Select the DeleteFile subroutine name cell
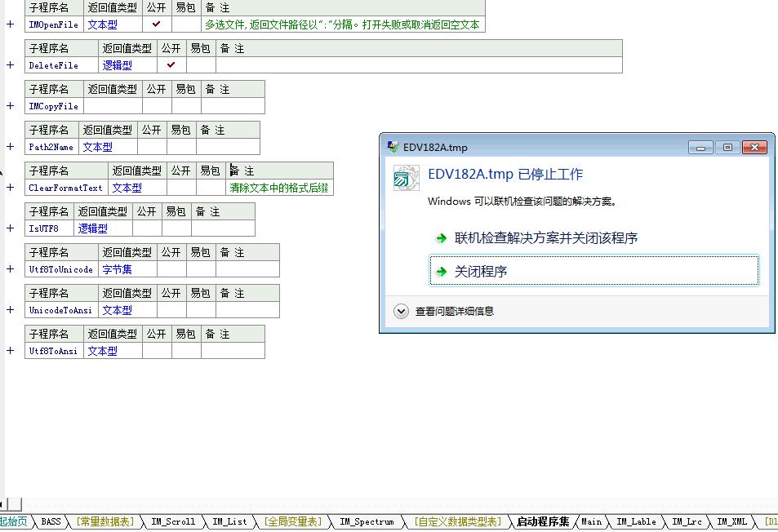The height and width of the screenshot is (532, 778). 61,65
